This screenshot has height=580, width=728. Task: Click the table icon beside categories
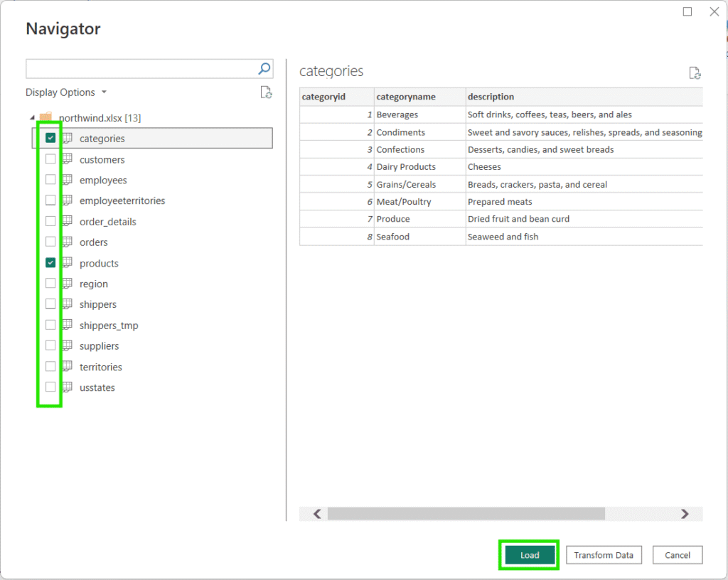pos(67,138)
